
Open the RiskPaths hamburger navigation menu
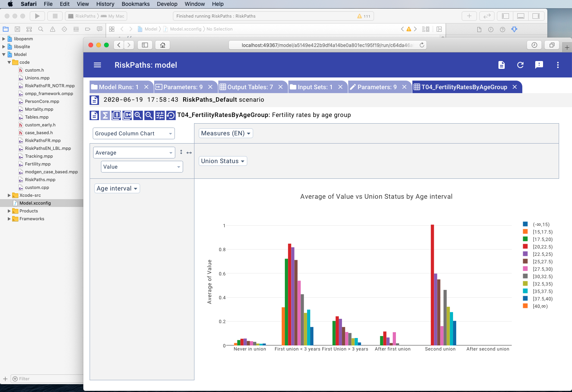(x=97, y=65)
